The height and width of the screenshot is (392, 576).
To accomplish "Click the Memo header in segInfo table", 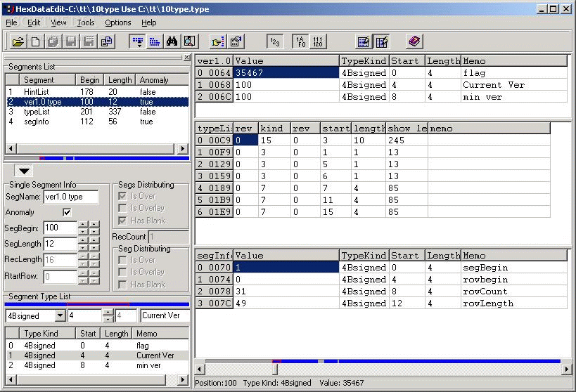I will pyautogui.click(x=514, y=256).
